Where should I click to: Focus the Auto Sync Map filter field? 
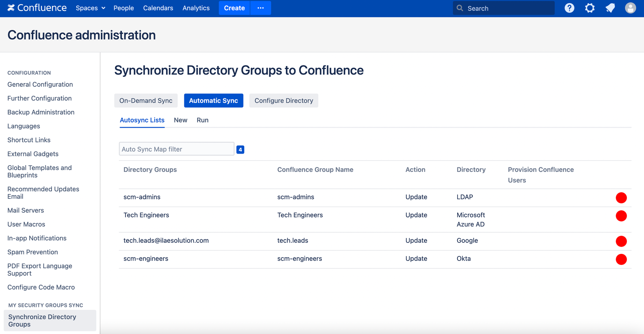176,149
